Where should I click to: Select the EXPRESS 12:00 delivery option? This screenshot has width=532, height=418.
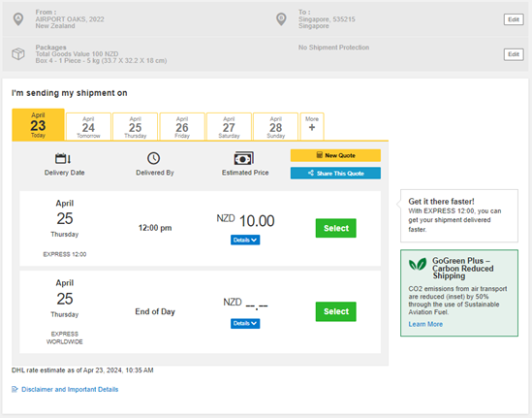[x=336, y=228]
